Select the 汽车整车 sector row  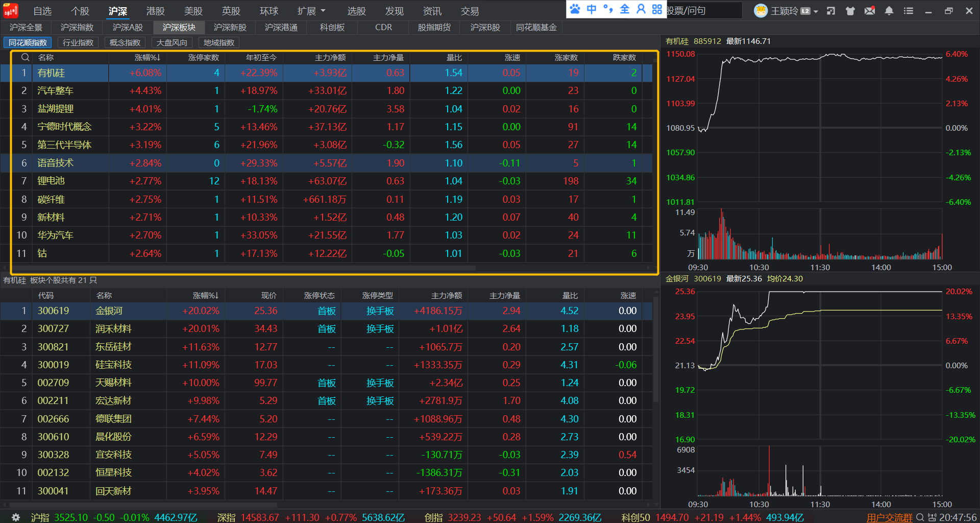point(327,91)
